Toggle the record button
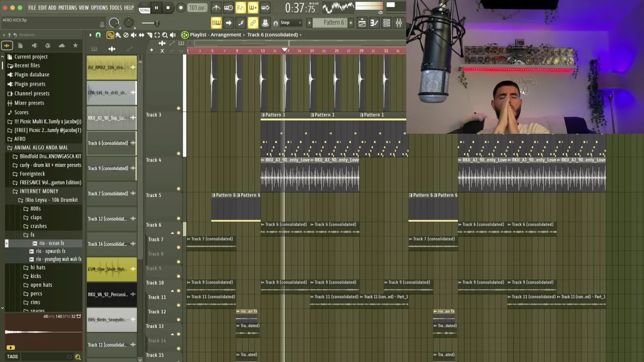This screenshot has width=644, height=362. coord(181,8)
